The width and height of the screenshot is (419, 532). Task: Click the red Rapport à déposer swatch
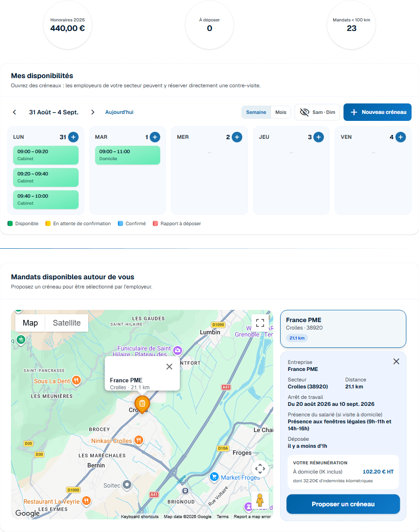coord(155,223)
